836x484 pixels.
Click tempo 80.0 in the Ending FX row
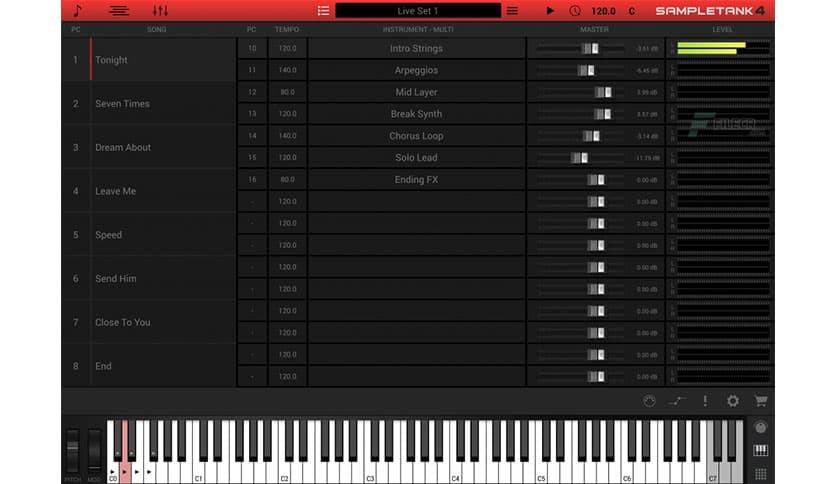click(x=287, y=180)
